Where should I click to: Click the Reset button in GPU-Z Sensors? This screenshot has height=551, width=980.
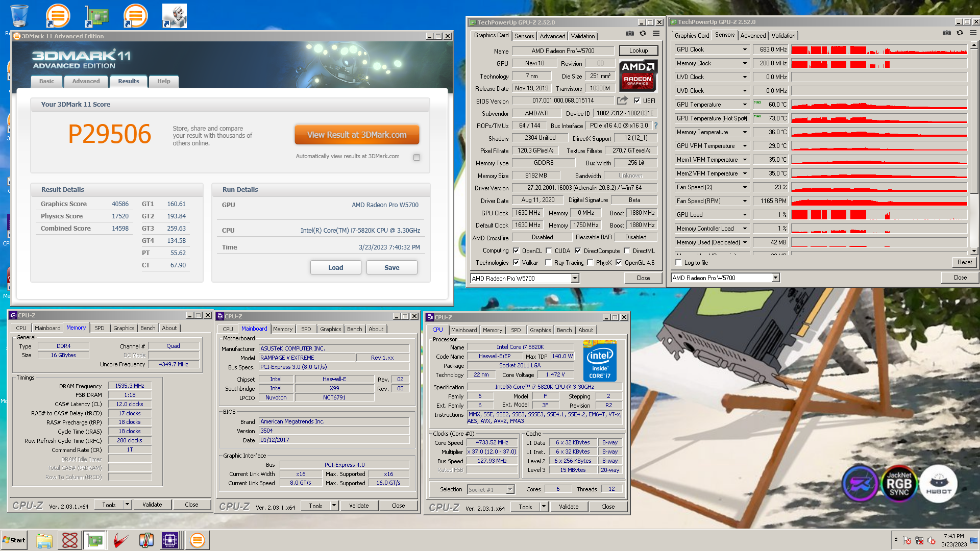point(964,262)
